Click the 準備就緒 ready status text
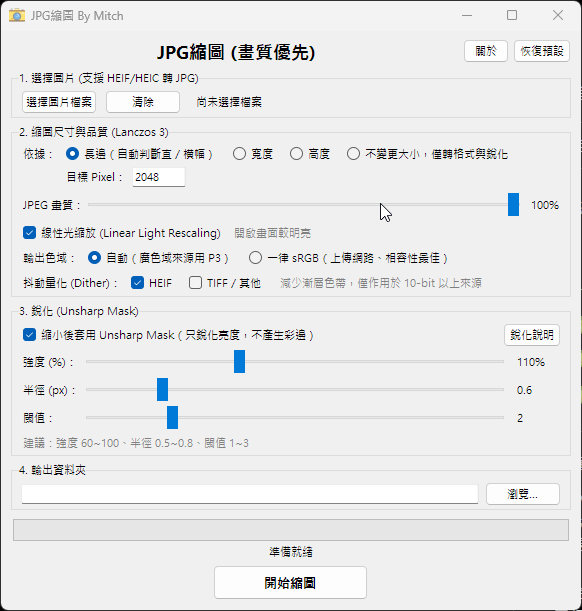Viewport: 582px width, 611px height. [291, 552]
